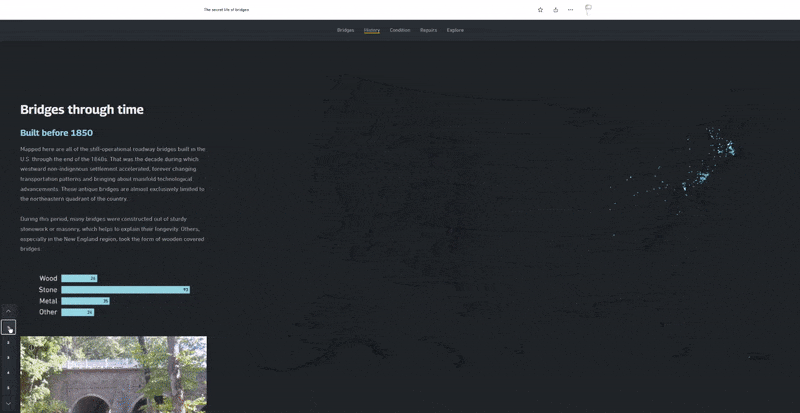The width and height of the screenshot is (800, 413).
Task: Switch to the Condition tab
Action: tap(400, 30)
